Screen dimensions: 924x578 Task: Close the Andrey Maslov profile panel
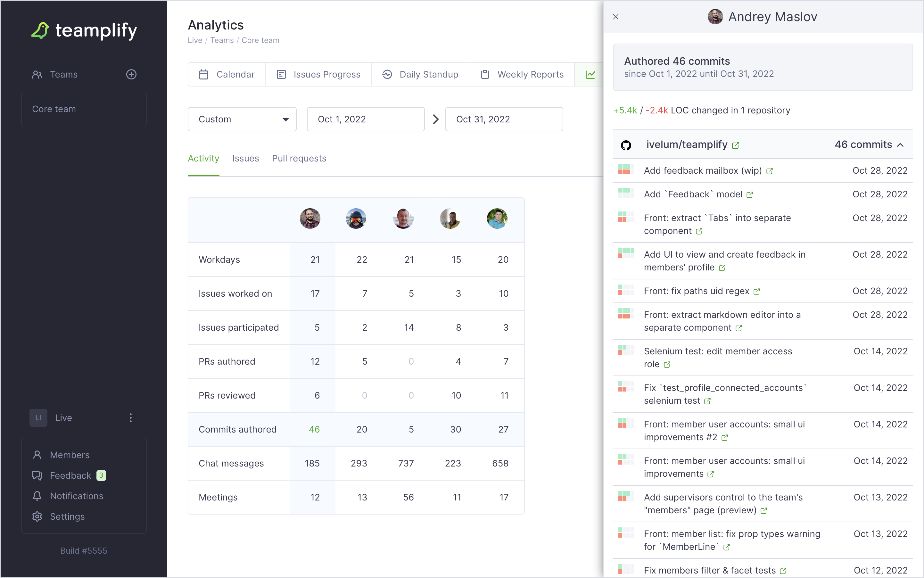pyautogui.click(x=616, y=16)
